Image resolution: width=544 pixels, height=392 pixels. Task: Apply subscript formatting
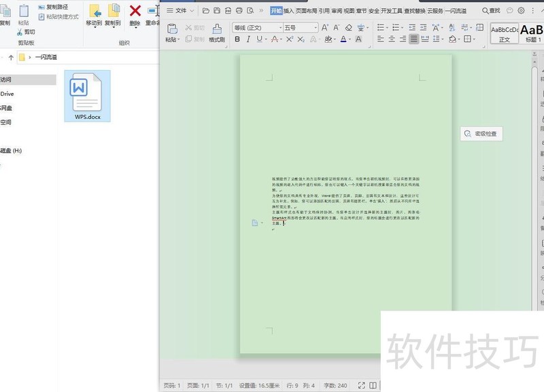pos(301,39)
